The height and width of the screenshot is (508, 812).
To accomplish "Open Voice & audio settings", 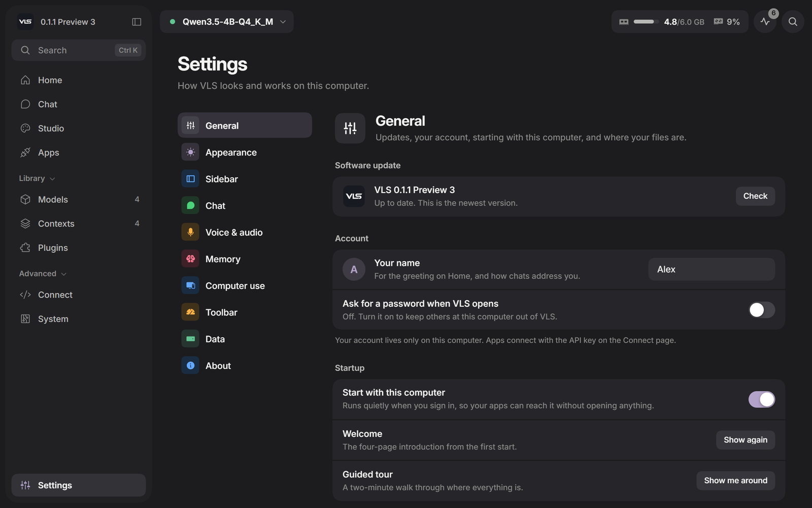I will pyautogui.click(x=245, y=232).
